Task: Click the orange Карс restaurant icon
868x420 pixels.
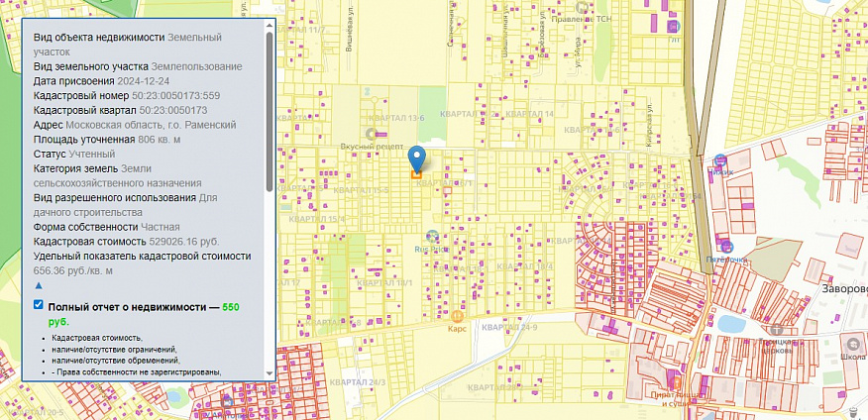Action: pos(457,316)
